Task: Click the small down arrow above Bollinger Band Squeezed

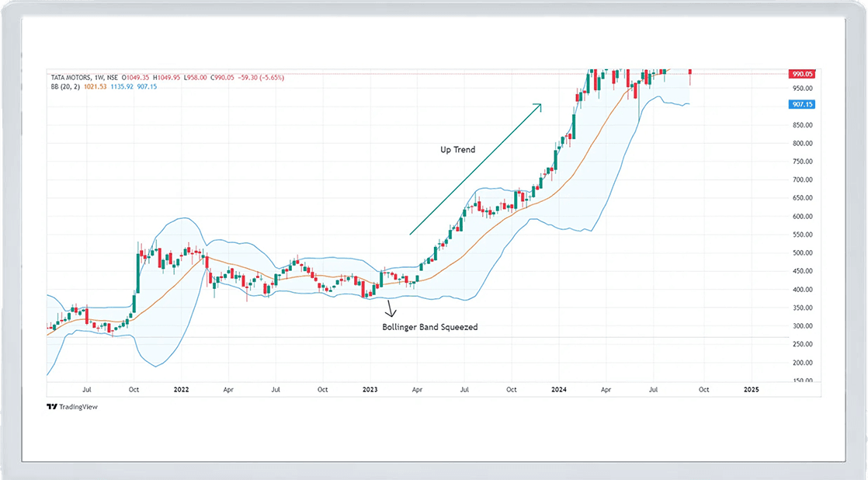Action: pyautogui.click(x=391, y=310)
